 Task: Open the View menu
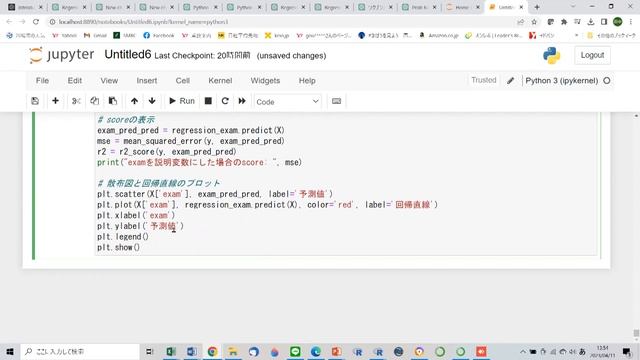(109, 81)
